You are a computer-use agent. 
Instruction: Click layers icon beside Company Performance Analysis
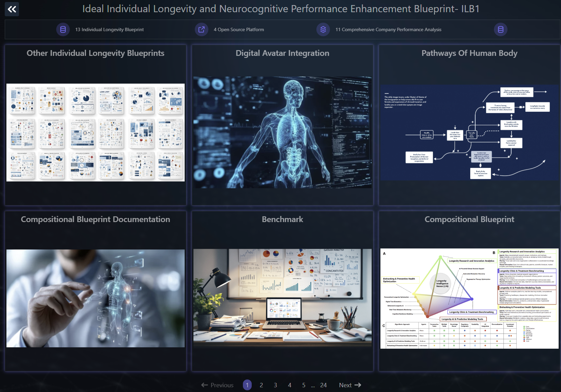coord(323,29)
